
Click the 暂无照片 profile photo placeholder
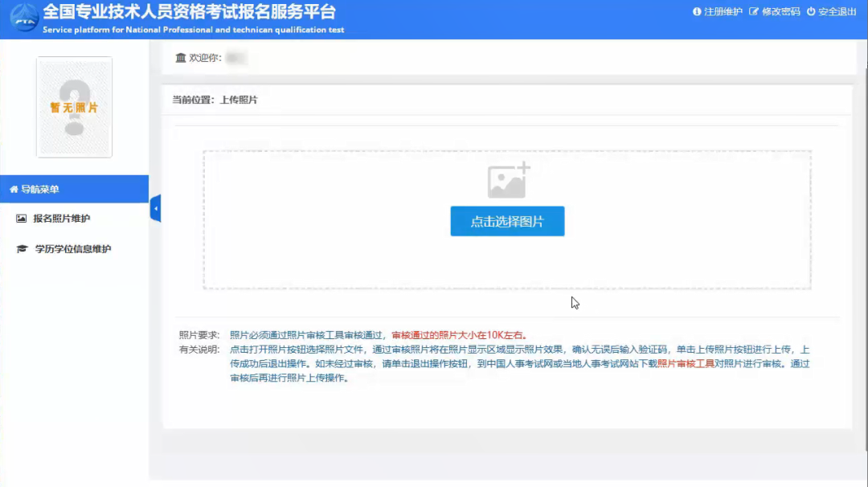(x=74, y=107)
